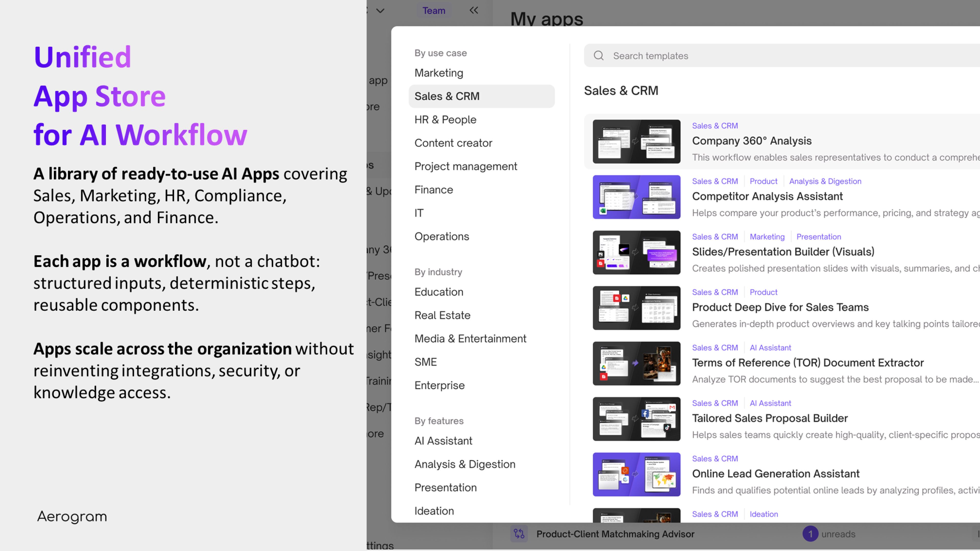Open the Finance templates category
980x551 pixels.
[434, 189]
